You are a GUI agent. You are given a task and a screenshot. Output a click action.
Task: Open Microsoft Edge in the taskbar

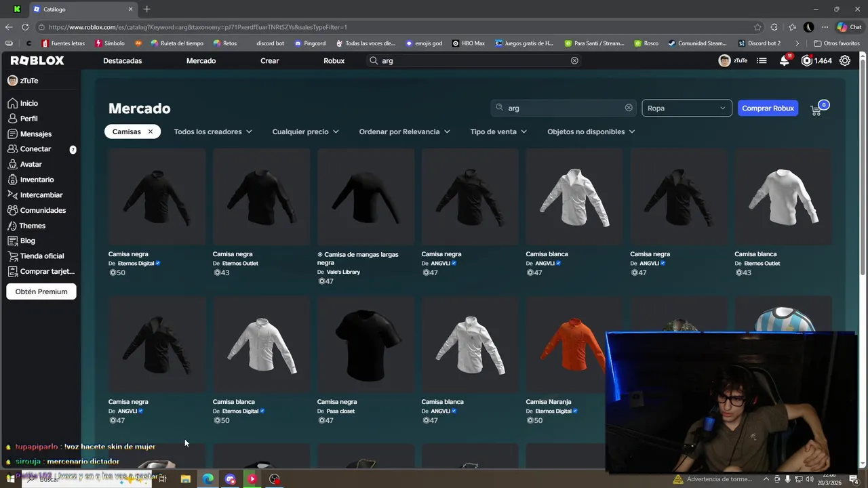pyautogui.click(x=208, y=479)
